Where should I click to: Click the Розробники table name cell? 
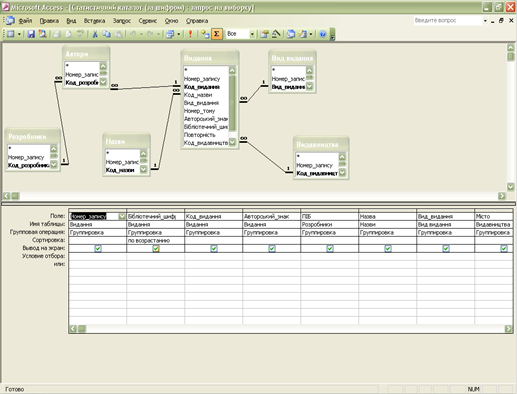(x=329, y=224)
